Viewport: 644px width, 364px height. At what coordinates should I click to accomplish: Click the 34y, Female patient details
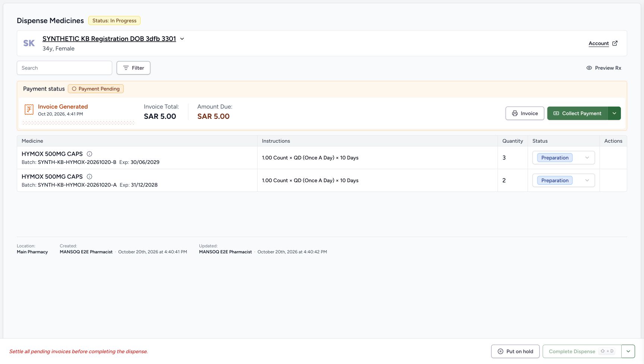click(x=59, y=48)
